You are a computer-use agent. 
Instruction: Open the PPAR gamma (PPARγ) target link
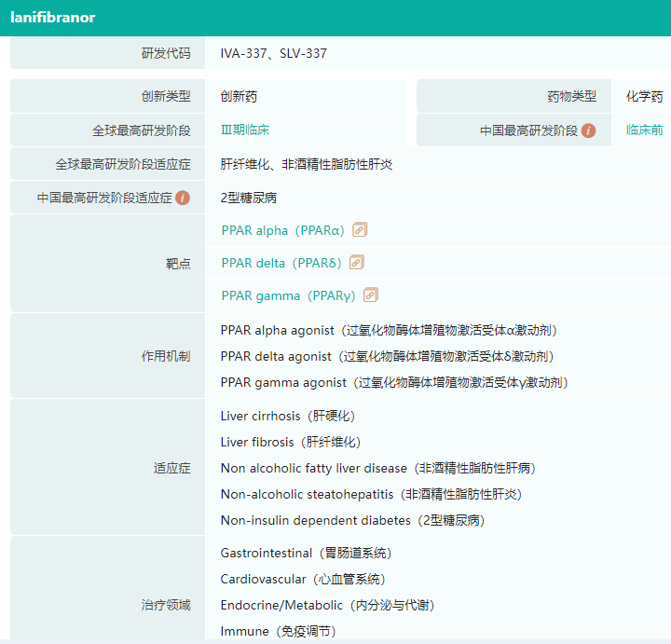[x=288, y=295]
